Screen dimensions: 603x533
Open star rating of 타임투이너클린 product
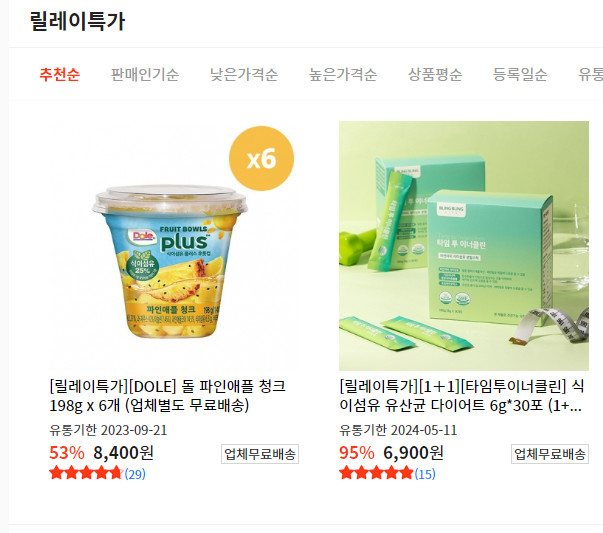coord(376,473)
